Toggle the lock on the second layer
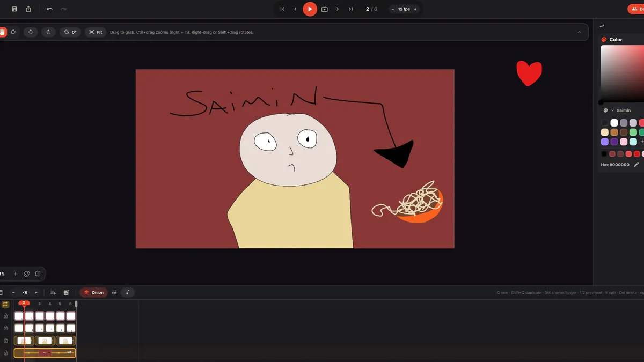The image size is (644, 362). (x=6, y=328)
